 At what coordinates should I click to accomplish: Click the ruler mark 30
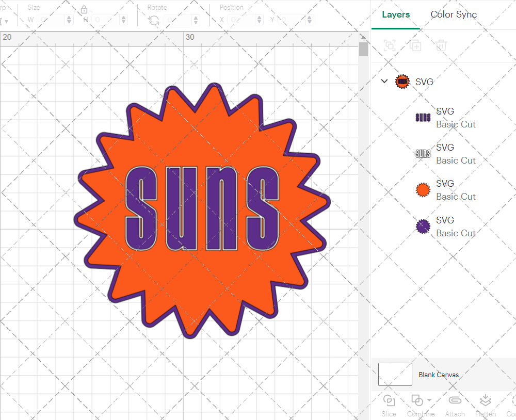(x=190, y=37)
